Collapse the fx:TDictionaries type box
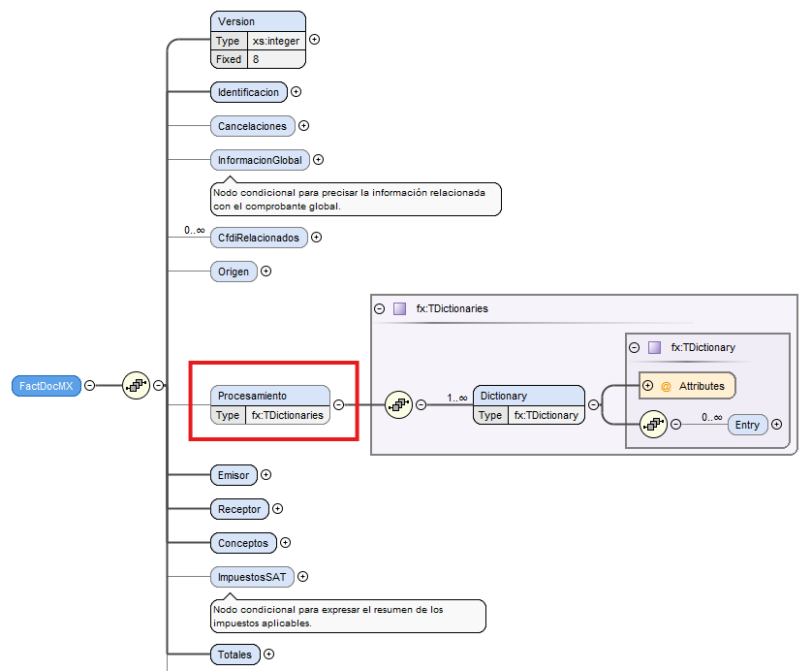Viewport: 812px width, 671px height. point(379,309)
